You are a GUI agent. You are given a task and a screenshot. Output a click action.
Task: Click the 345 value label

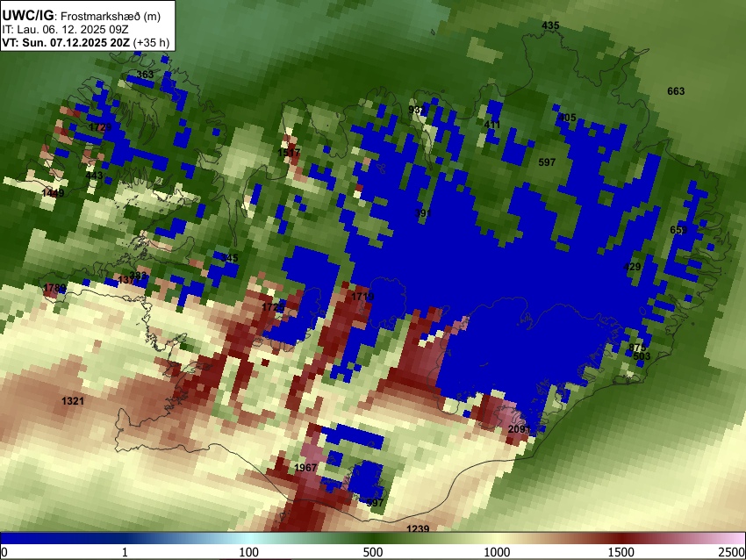[229, 258]
